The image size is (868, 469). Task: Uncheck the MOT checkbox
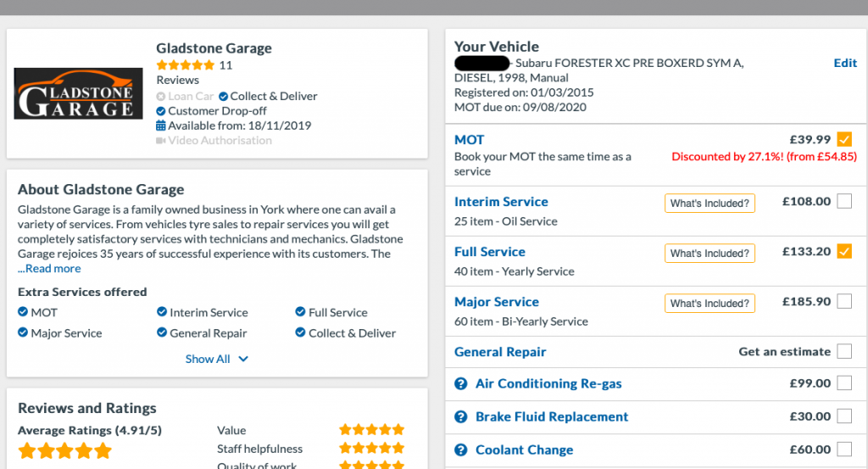844,140
